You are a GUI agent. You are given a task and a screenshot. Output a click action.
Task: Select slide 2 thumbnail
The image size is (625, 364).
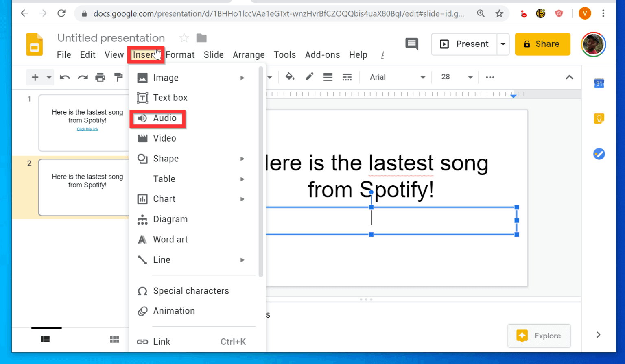coord(84,187)
